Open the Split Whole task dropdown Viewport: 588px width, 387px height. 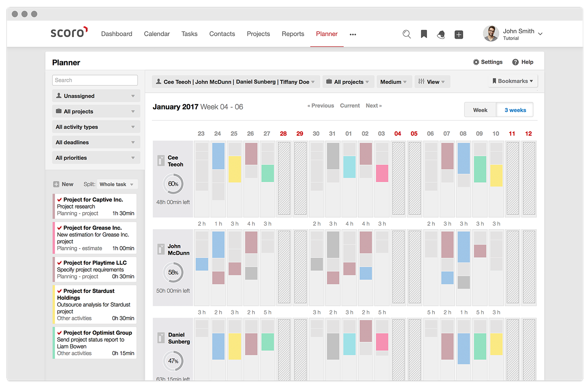click(x=117, y=184)
